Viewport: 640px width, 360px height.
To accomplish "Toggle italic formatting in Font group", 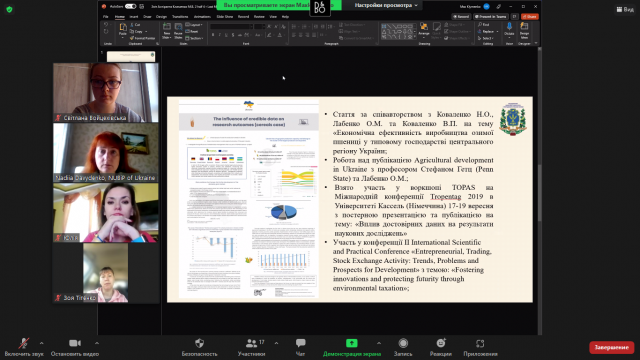I will pos(220,35).
